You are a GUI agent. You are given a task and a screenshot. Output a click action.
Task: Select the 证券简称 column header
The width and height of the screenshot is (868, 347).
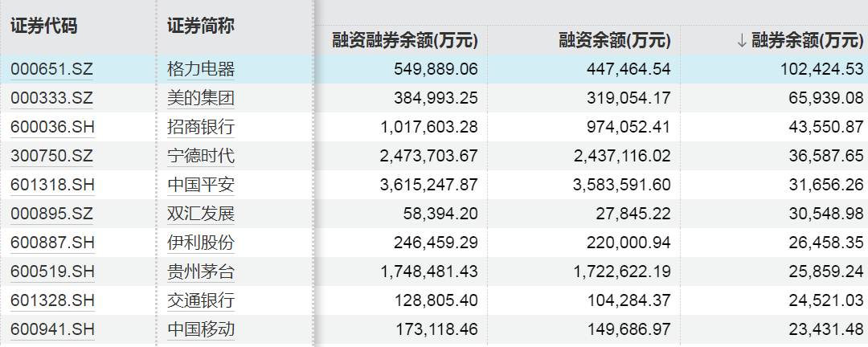click(x=201, y=26)
